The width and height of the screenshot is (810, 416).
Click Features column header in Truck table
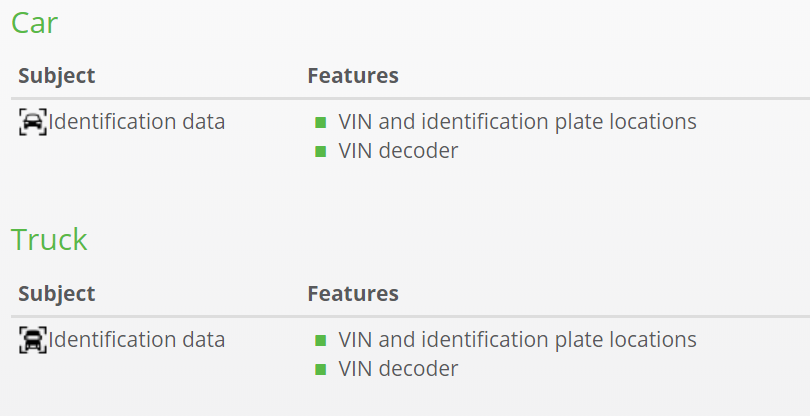(x=353, y=294)
